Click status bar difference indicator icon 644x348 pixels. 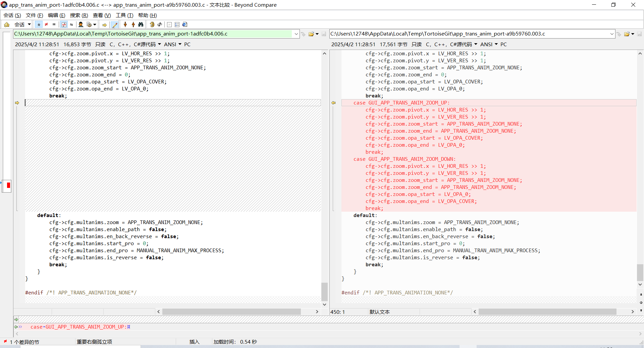pos(5,342)
